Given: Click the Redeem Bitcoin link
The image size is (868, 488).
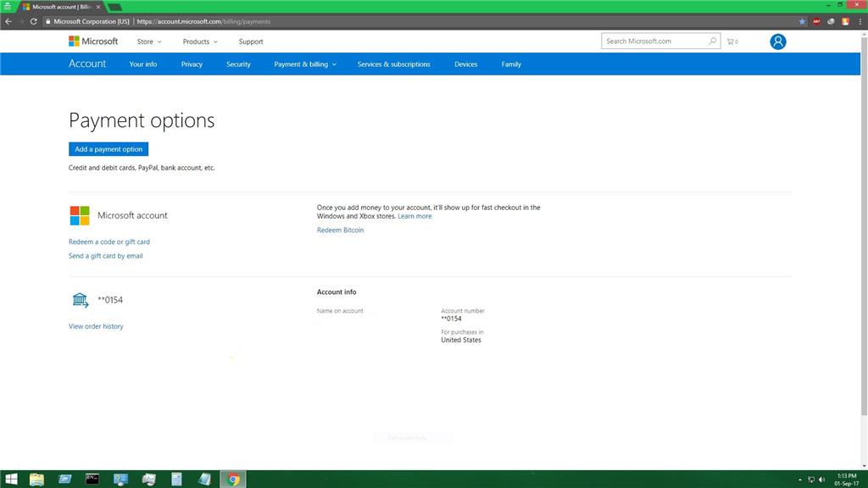Looking at the screenshot, I should [341, 230].
